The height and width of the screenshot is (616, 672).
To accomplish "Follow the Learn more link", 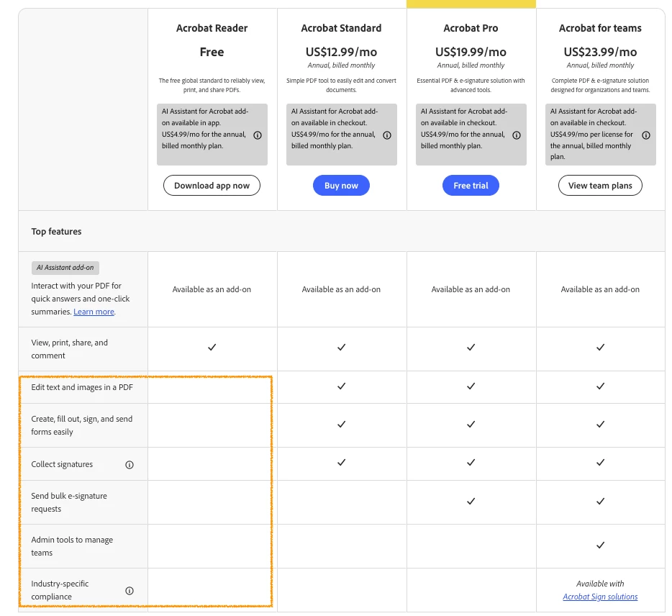I will coord(94,312).
